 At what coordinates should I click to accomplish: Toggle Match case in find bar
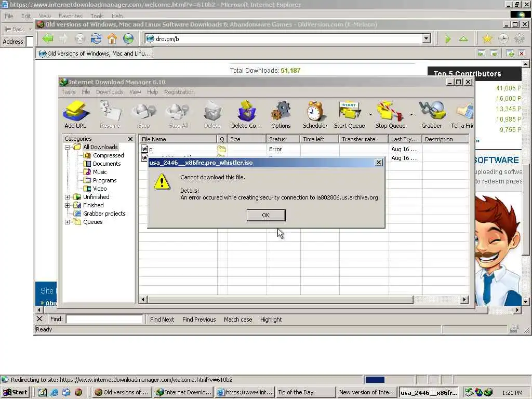(x=238, y=320)
